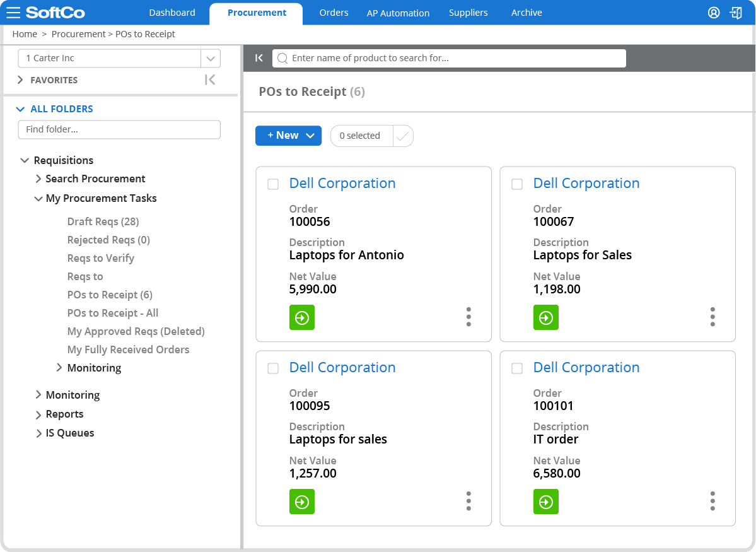Open the Suppliers section
Screen dimensions: 756x552
tap(468, 12)
